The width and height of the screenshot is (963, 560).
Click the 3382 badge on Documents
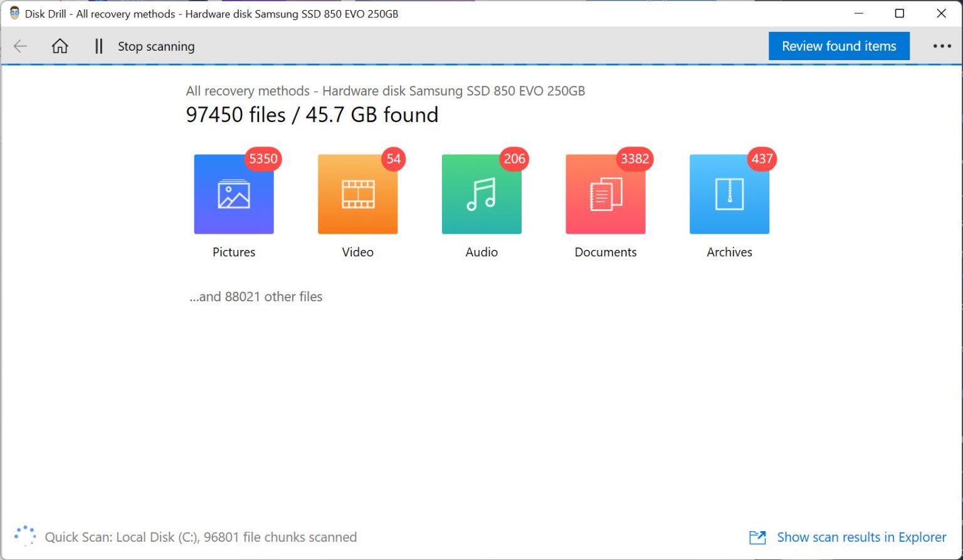pyautogui.click(x=634, y=159)
